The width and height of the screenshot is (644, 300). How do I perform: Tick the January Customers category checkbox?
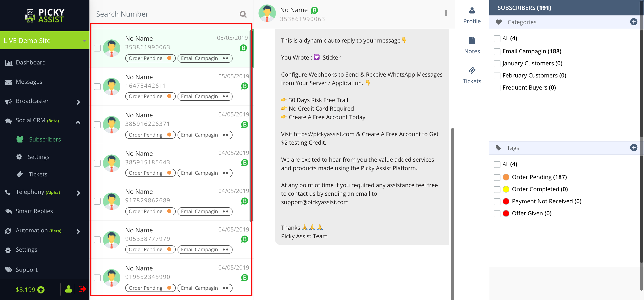[x=497, y=64]
